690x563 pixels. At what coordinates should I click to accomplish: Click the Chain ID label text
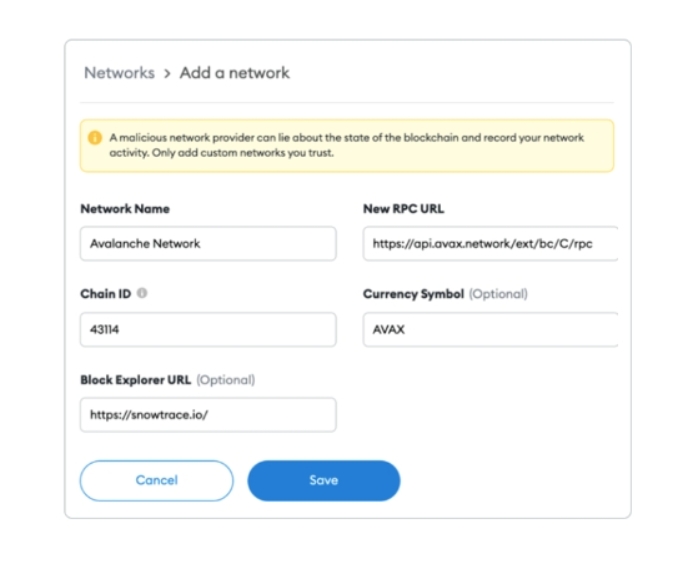coord(106,294)
